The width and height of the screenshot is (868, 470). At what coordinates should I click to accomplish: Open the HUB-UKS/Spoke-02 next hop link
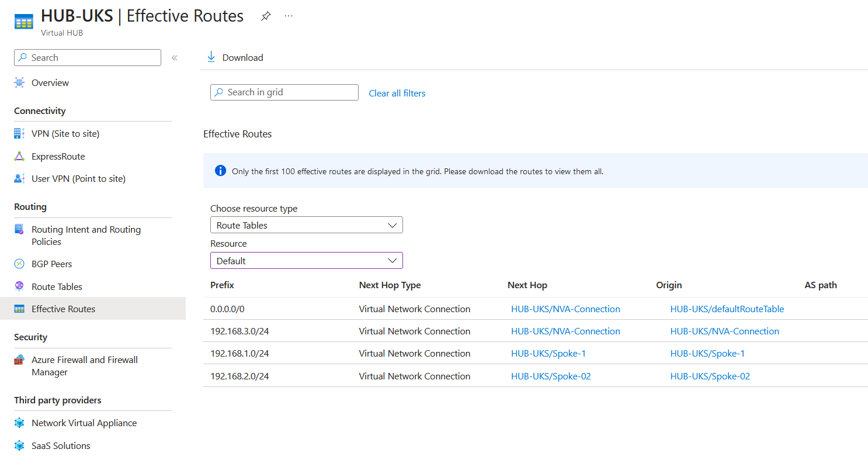coord(551,376)
